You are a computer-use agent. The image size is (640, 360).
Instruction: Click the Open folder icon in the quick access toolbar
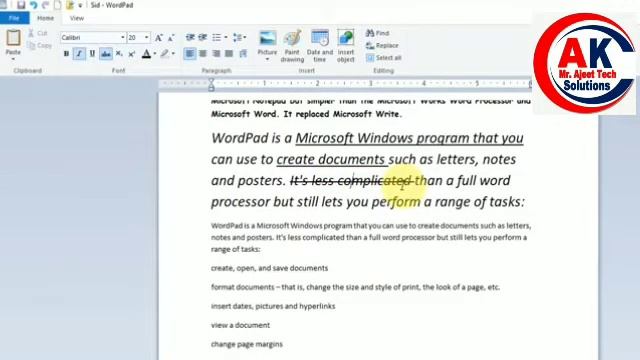point(70,5)
